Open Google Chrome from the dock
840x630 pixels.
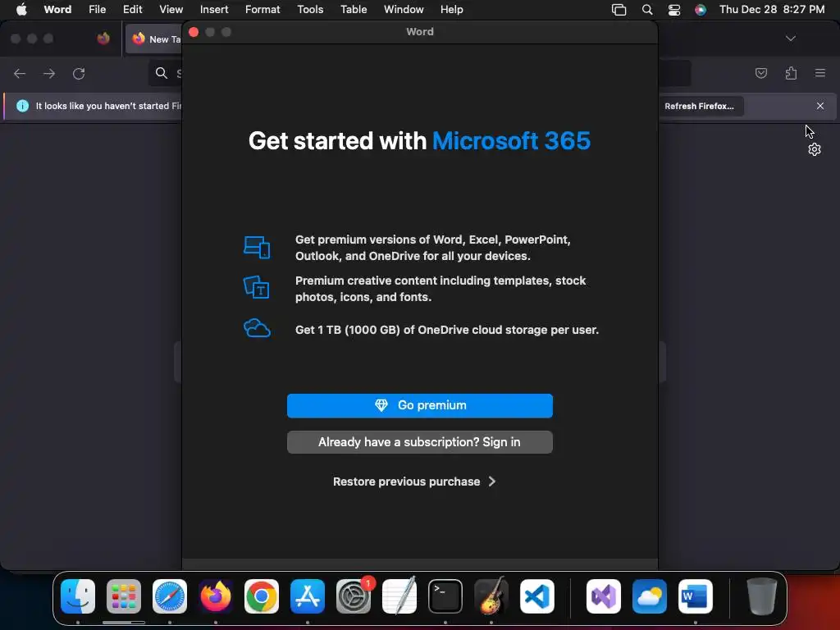click(x=262, y=596)
